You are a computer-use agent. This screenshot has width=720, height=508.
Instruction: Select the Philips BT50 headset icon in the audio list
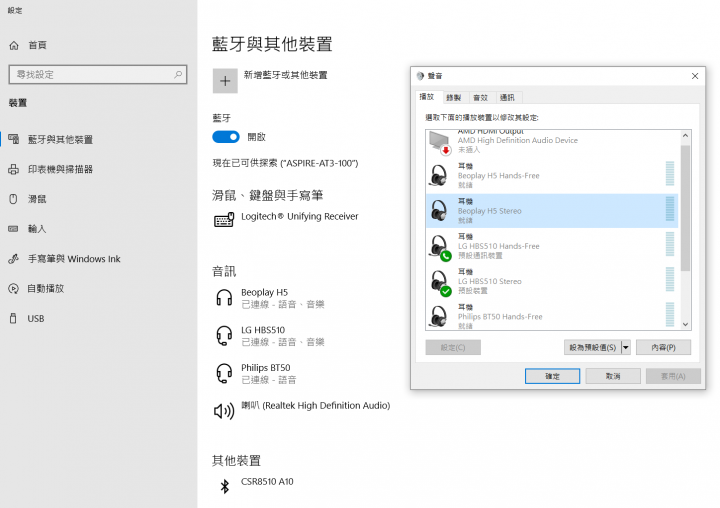tap(224, 373)
